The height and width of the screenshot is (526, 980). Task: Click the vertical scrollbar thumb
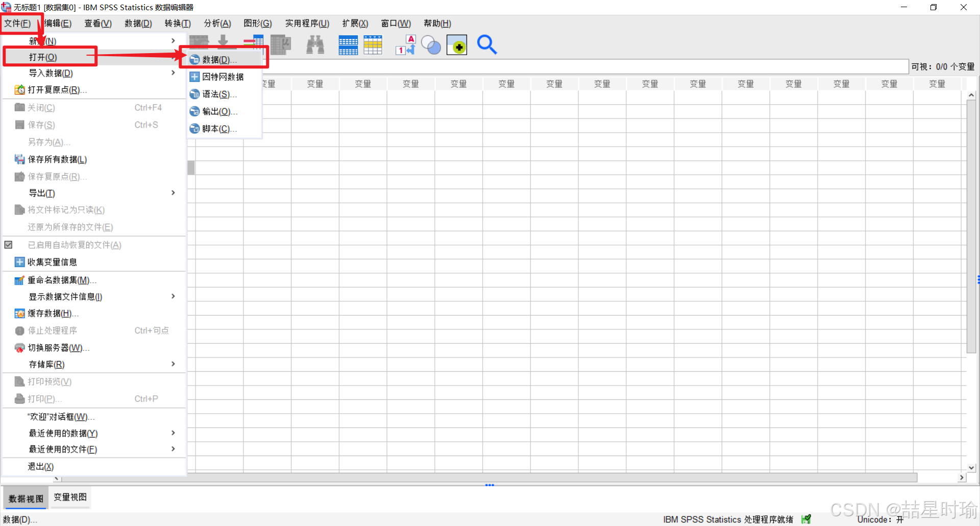(971, 226)
